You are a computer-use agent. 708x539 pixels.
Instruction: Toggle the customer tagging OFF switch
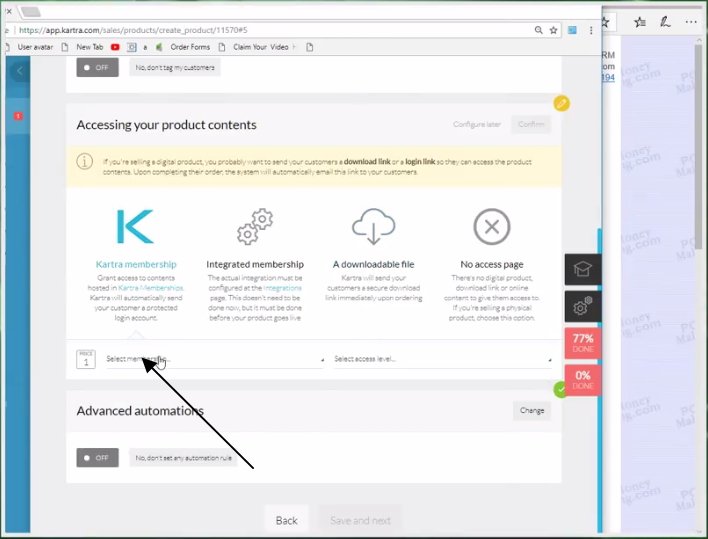pos(98,67)
